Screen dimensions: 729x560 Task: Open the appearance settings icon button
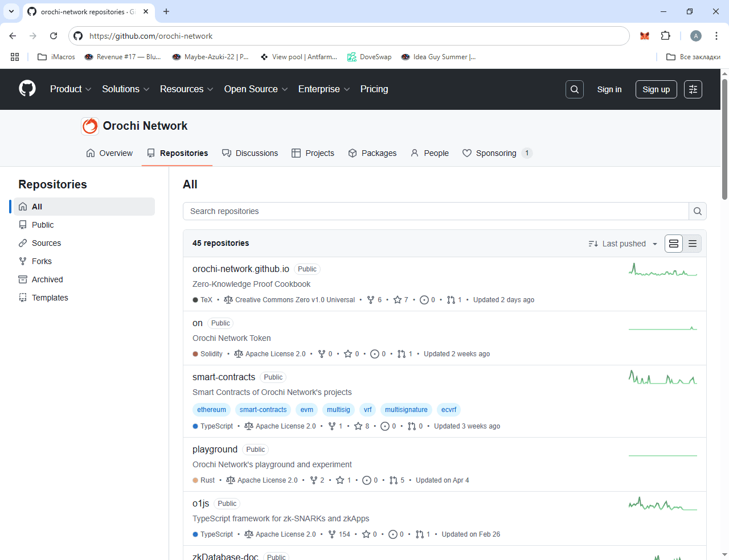pyautogui.click(x=693, y=89)
